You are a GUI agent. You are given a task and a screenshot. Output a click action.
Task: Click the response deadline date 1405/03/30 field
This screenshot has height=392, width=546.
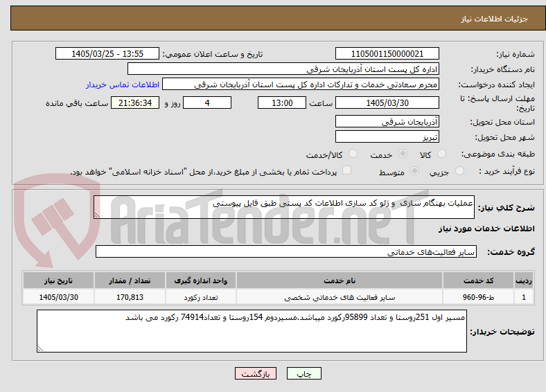point(387,103)
